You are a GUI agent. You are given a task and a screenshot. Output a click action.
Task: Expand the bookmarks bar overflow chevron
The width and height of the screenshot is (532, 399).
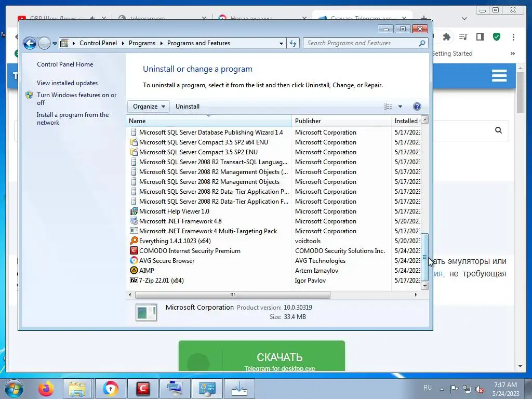coord(513,54)
